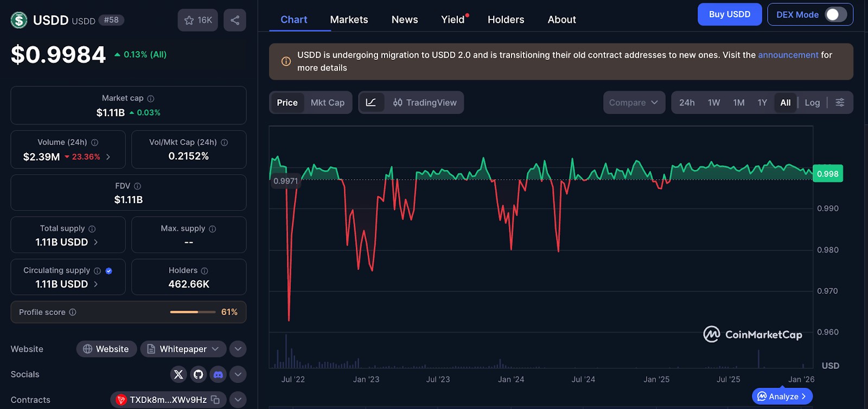Open the Discord social icon
Screen dimensions: 868x409
(218, 374)
